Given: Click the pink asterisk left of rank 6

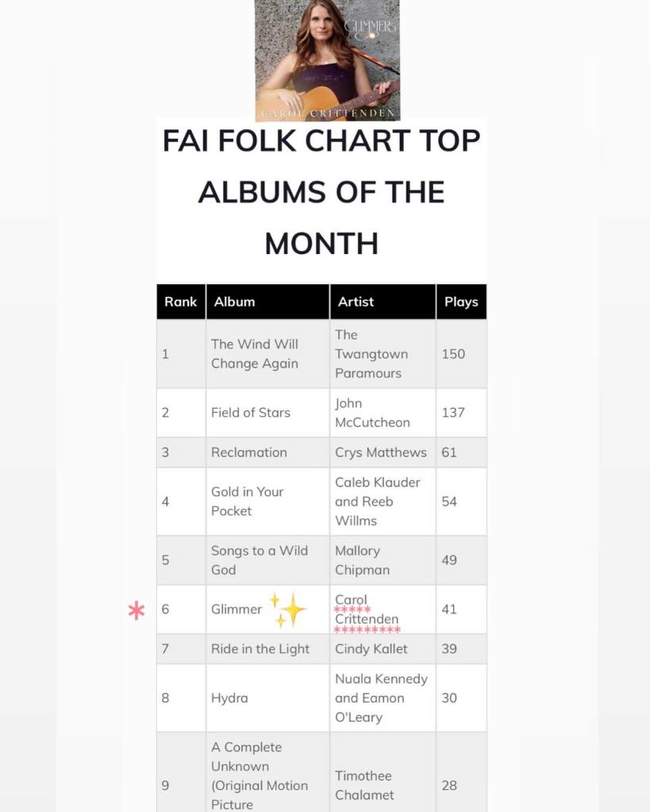Looking at the screenshot, I should (137, 610).
